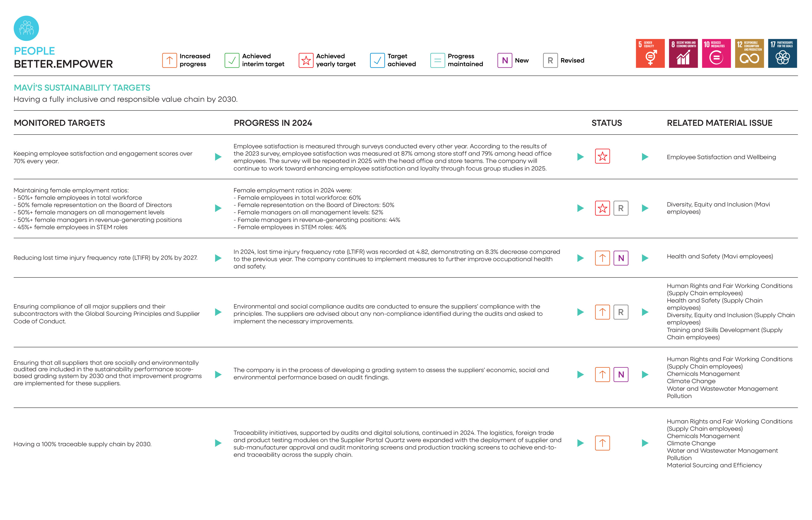812x520 pixels.
Task: Click the arrow after the LTIFR reduction target
Action: tap(218, 258)
